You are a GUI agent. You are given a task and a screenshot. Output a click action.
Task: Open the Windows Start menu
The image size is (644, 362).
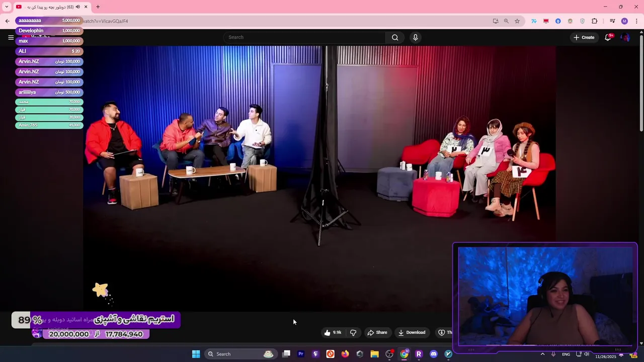pyautogui.click(x=196, y=354)
